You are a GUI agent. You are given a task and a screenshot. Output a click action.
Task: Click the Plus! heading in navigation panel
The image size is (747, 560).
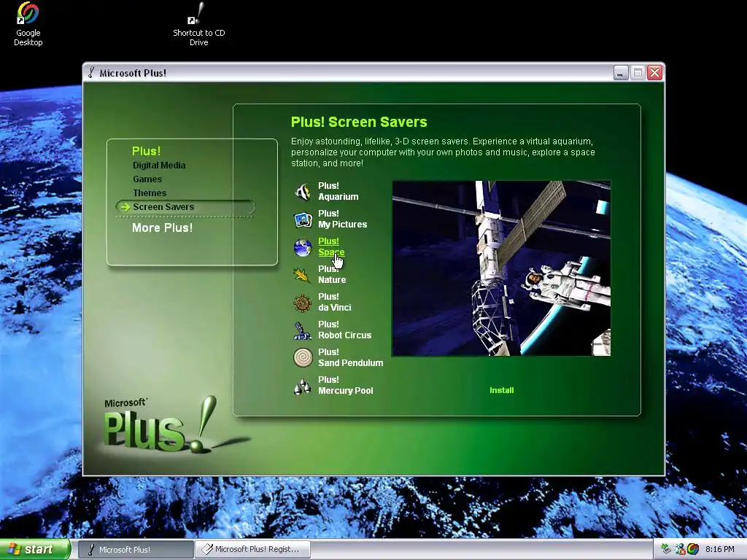point(146,151)
